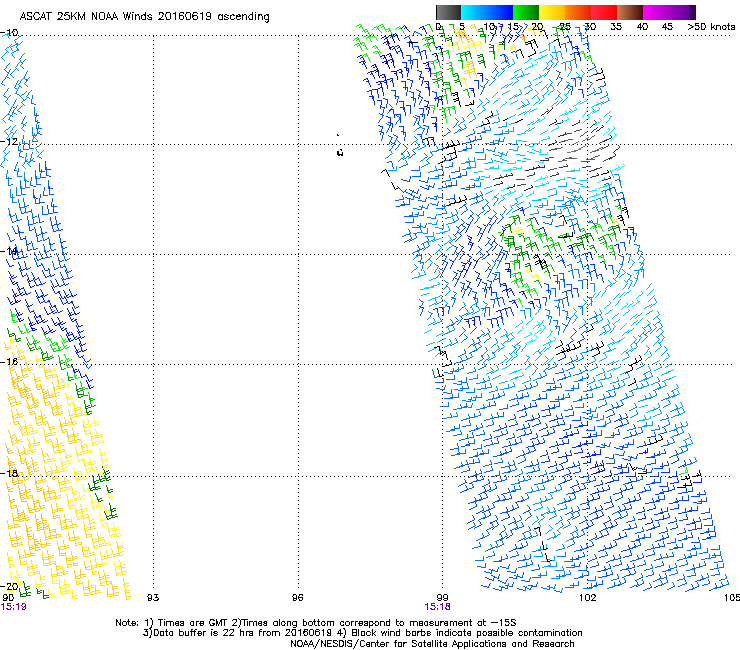
Task: Click the '45' legend speed label
Action: pos(667,26)
